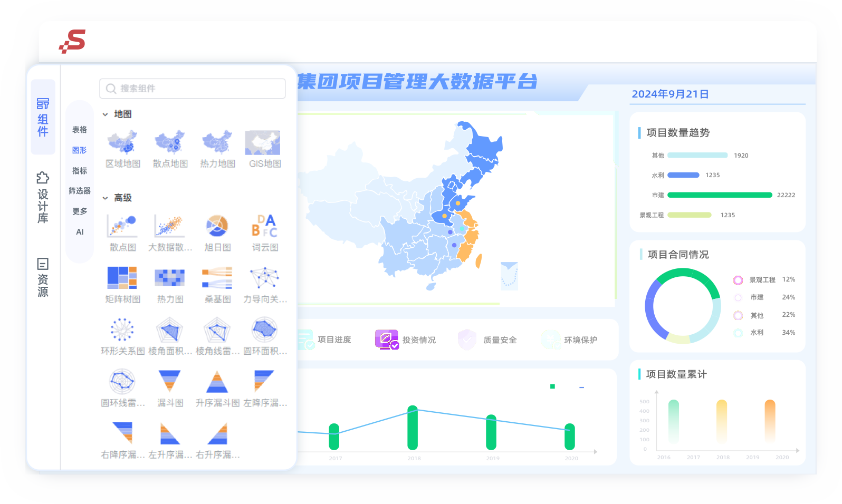Viewport: 842px width, 504px height.
Task: Open the 更多 component category
Action: click(80, 211)
